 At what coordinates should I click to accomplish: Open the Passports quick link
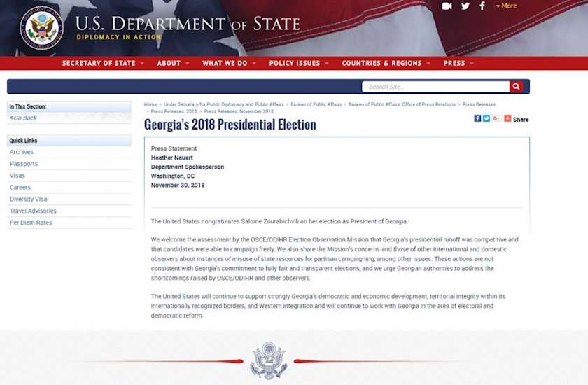point(24,164)
